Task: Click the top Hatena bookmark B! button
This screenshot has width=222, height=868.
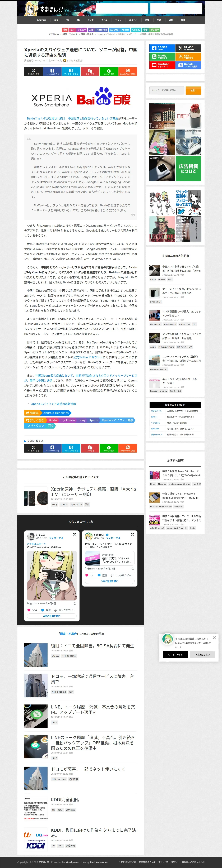Action: [71, 71]
